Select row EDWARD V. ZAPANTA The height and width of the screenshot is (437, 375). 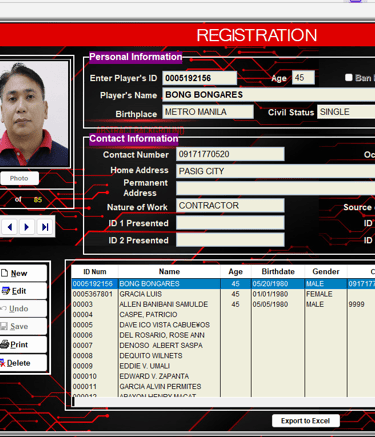pos(223,376)
